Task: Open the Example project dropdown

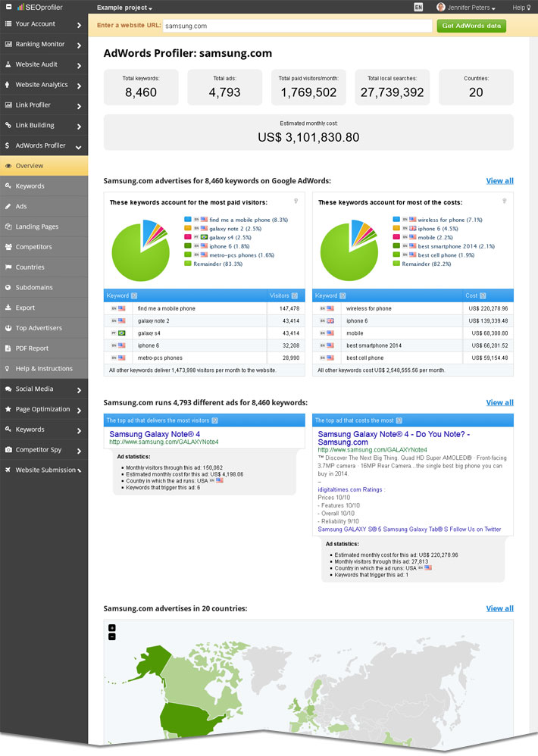Action: point(124,8)
